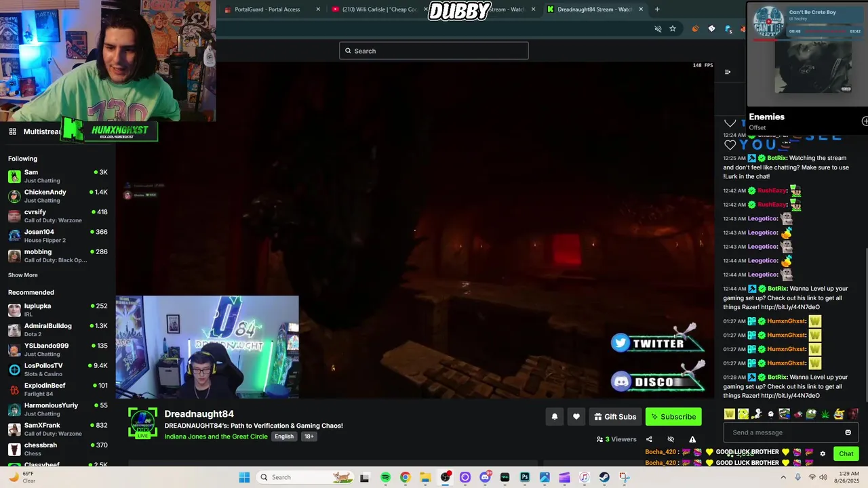The height and width of the screenshot is (488, 868).
Task: Click the bit.ly/44N7deO link in the 12:44 AM BotRix message
Action: 790,307
